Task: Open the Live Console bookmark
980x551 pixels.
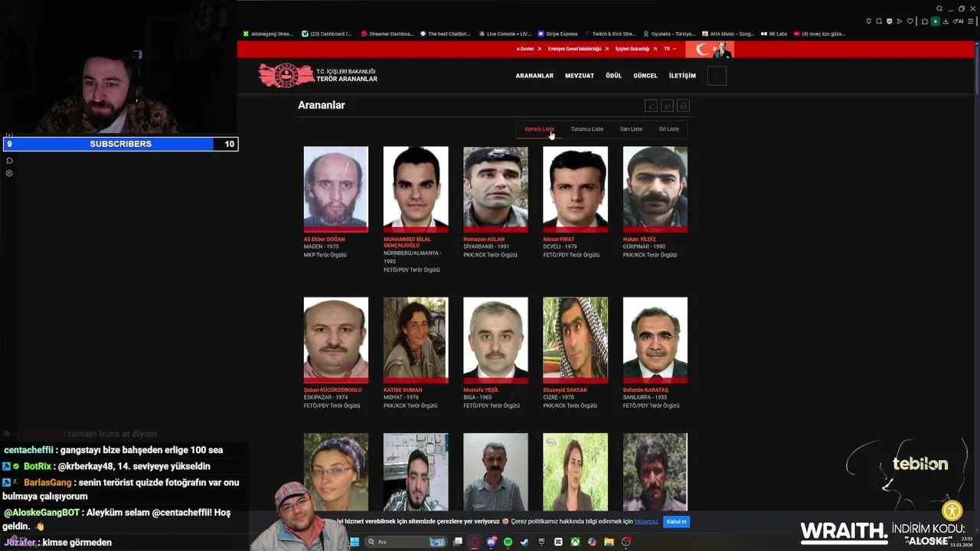Action: (x=505, y=34)
